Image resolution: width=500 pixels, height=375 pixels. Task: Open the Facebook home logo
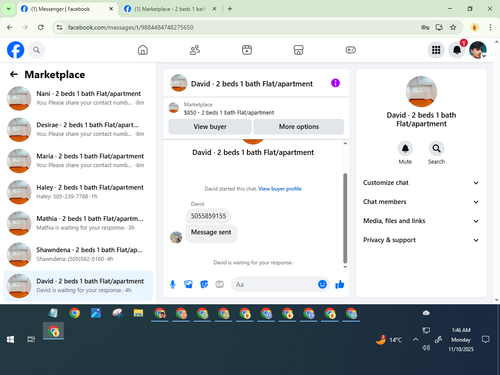pos(15,50)
